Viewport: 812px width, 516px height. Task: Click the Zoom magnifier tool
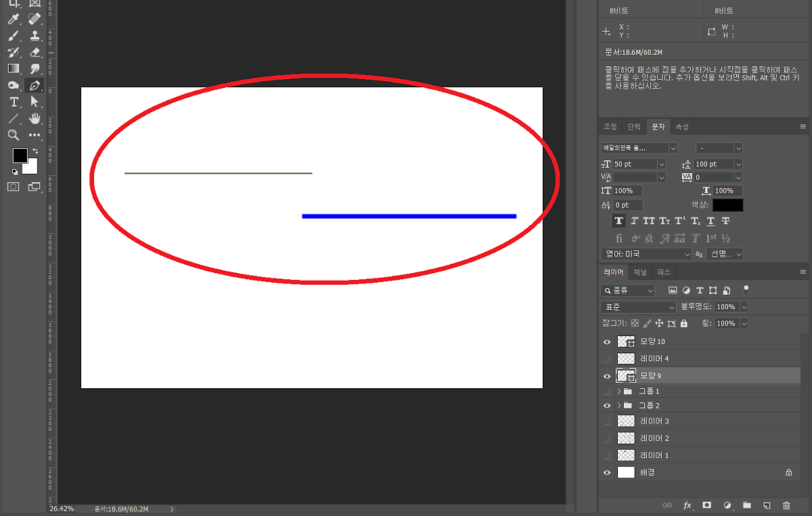click(x=13, y=135)
